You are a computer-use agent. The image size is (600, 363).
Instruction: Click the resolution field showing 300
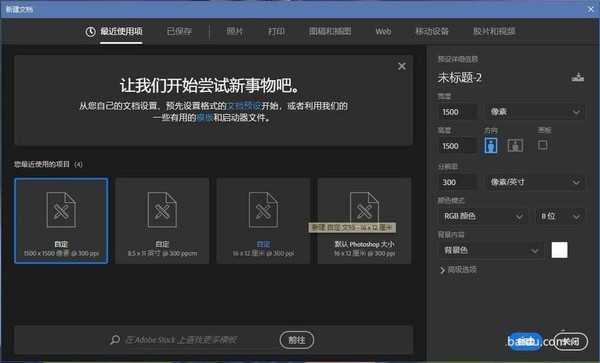pos(457,182)
